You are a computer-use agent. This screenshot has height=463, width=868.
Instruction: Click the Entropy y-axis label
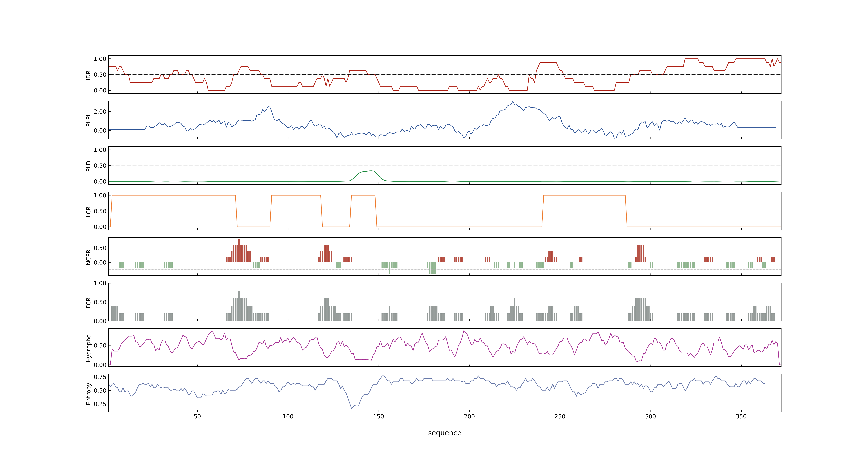click(x=88, y=393)
